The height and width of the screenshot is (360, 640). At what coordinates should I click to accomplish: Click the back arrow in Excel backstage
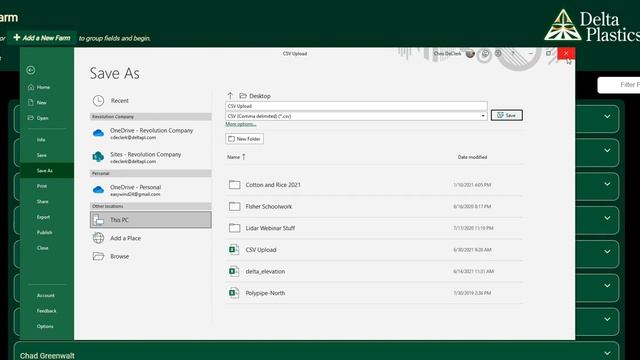[x=31, y=70]
